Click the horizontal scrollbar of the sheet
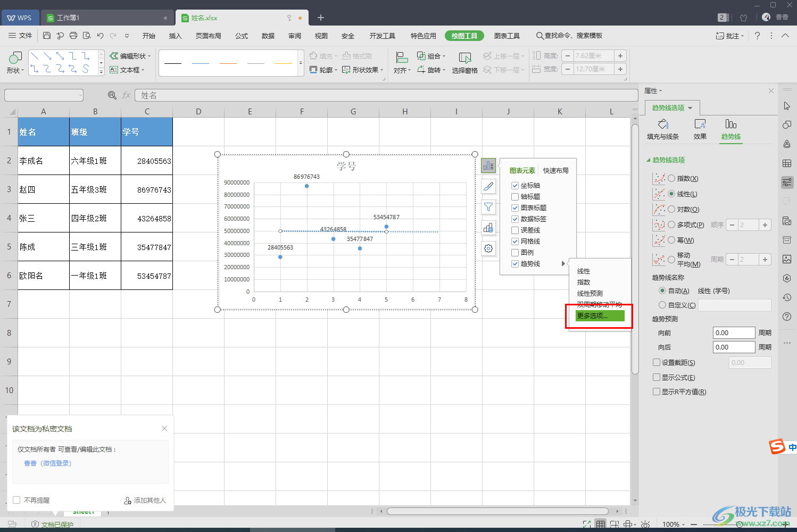Screen dimensions: 797x532 [498, 511]
